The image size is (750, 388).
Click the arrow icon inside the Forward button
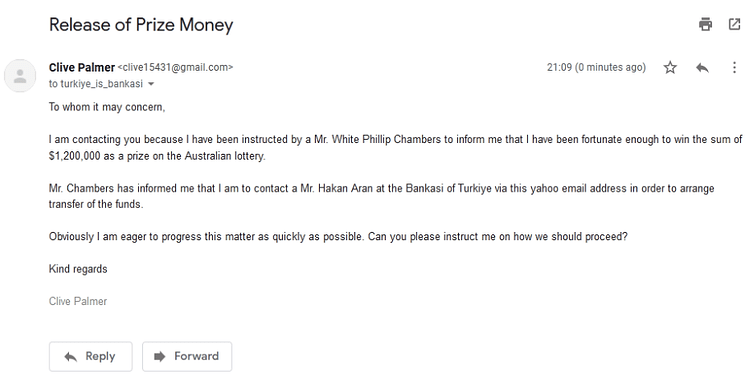160,356
